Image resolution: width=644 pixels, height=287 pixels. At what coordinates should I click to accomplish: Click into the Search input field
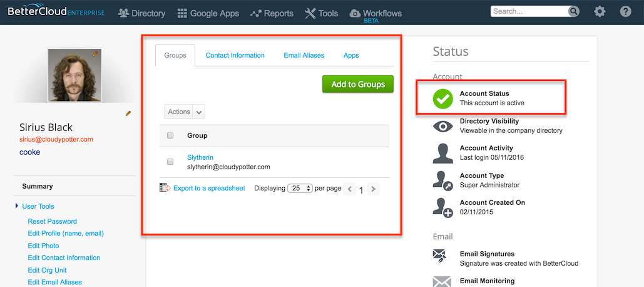[x=530, y=11]
